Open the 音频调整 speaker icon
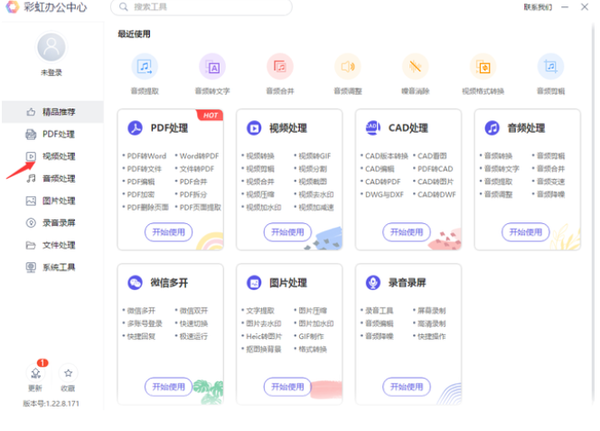The width and height of the screenshot is (600, 431). click(x=348, y=67)
